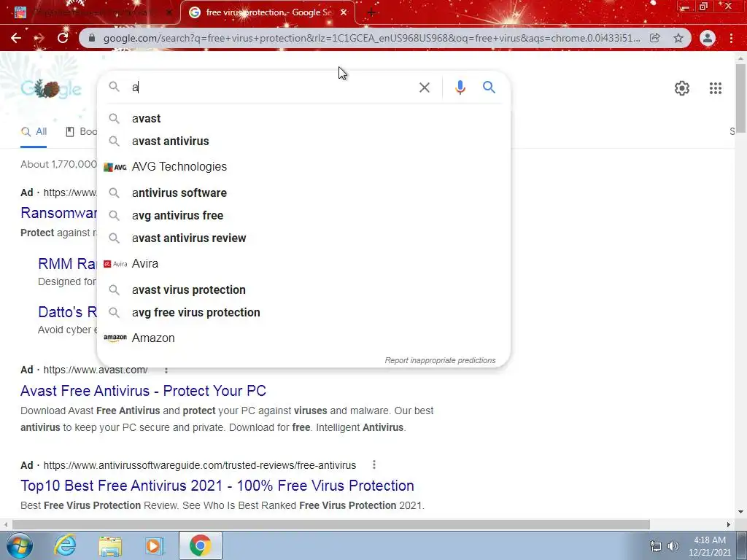The image size is (747, 560).
Task: Choose 'avast virus protection' suggestion
Action: point(303,290)
